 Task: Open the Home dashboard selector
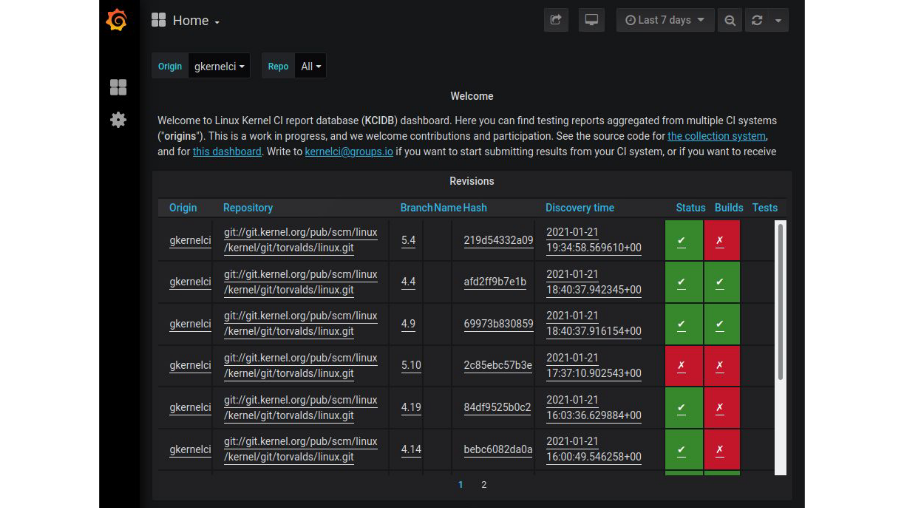[186, 20]
